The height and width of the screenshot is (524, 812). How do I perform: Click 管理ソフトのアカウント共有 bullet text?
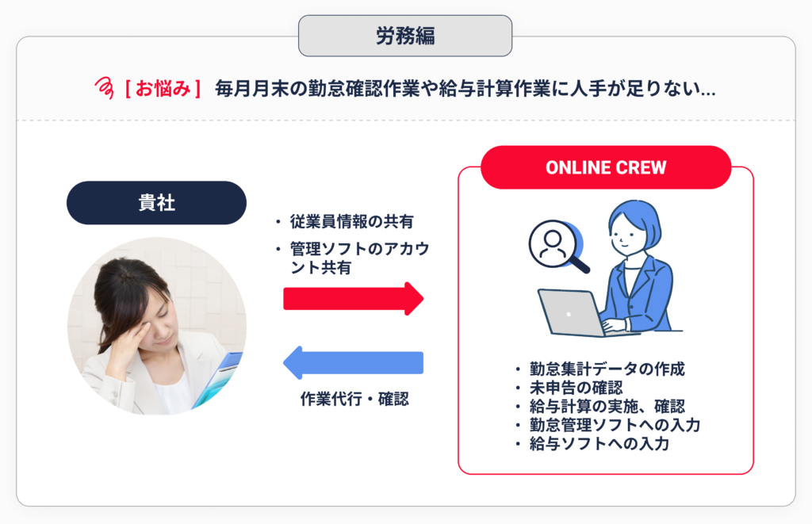pos(359,258)
